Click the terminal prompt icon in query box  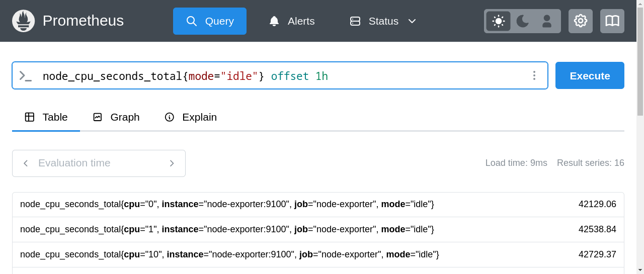tap(25, 76)
